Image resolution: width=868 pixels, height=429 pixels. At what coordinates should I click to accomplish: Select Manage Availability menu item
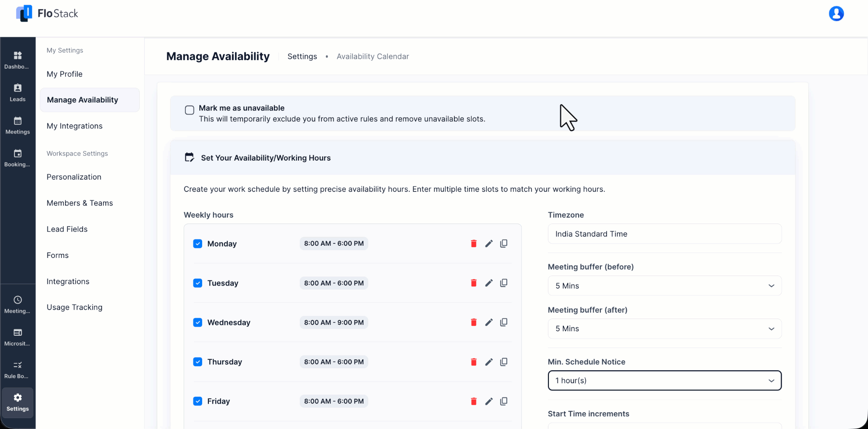click(90, 100)
